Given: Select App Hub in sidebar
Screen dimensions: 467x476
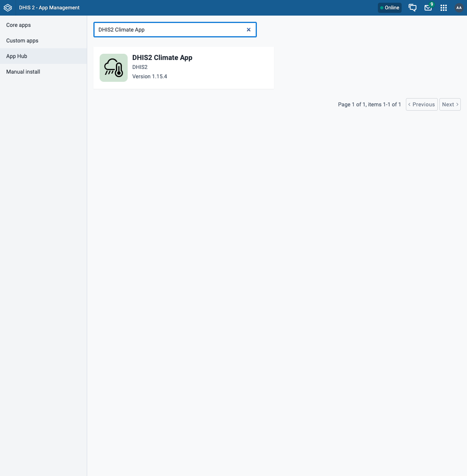Looking at the screenshot, I should pyautogui.click(x=43, y=56).
